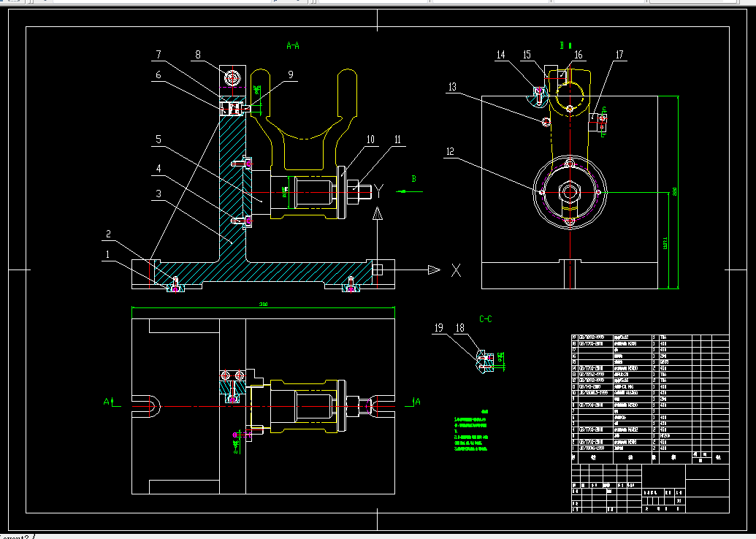Click part balloon number 5
Viewport: 756px width, 539px height.
[x=159, y=139]
